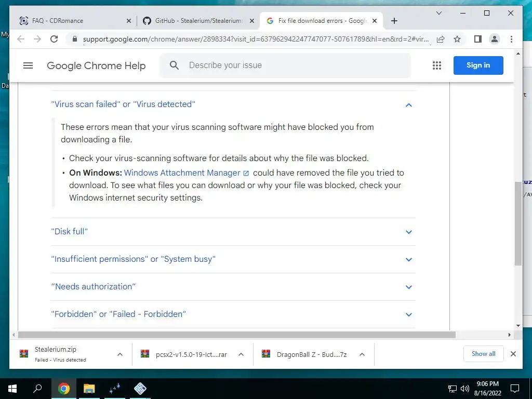
Task: Click Show all downloads
Action: (x=484, y=354)
